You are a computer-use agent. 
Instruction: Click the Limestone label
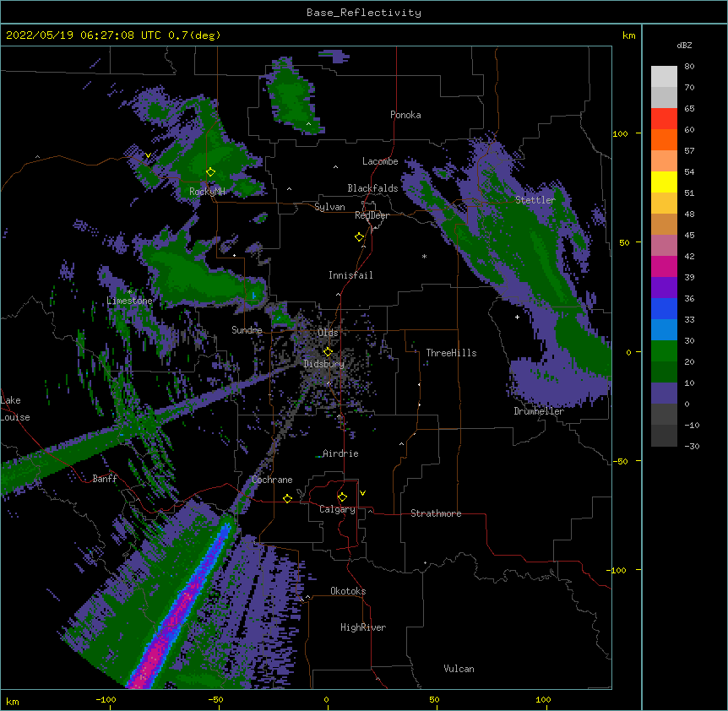[x=129, y=301]
